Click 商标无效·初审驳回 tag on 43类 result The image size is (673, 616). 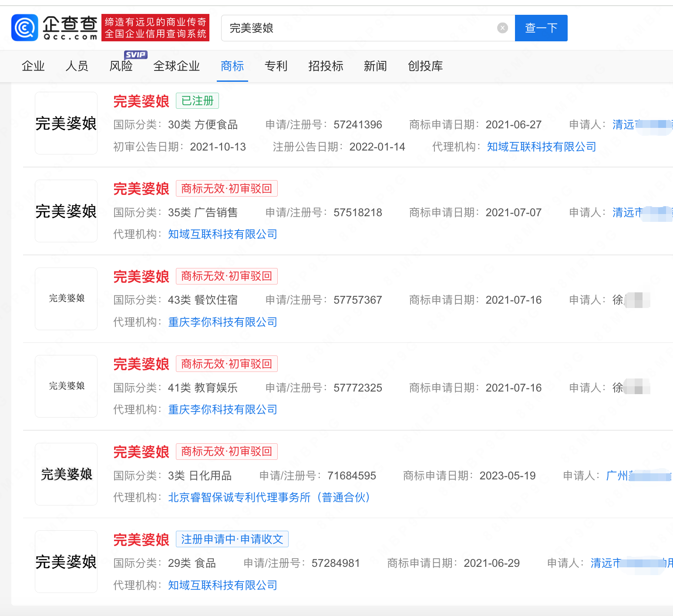(227, 276)
